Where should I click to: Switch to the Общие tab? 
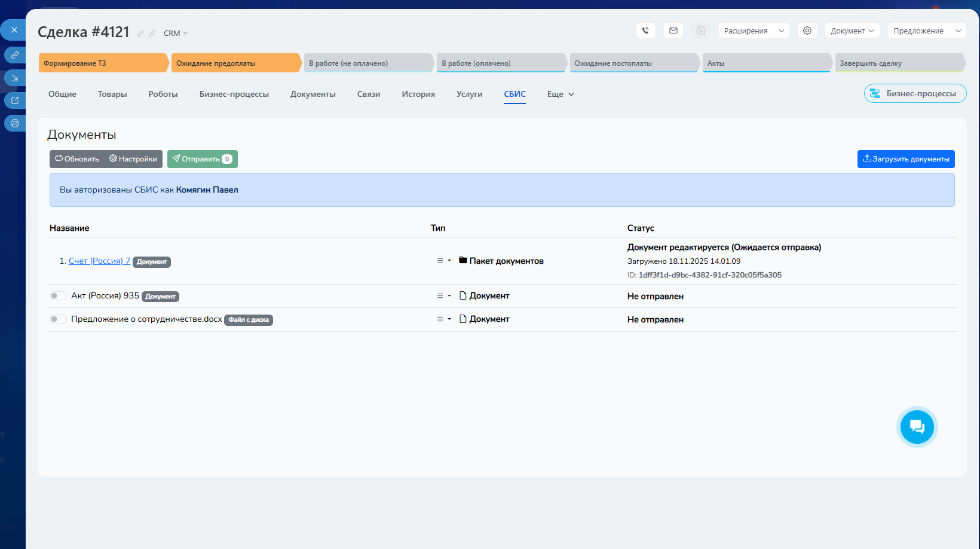click(x=62, y=94)
